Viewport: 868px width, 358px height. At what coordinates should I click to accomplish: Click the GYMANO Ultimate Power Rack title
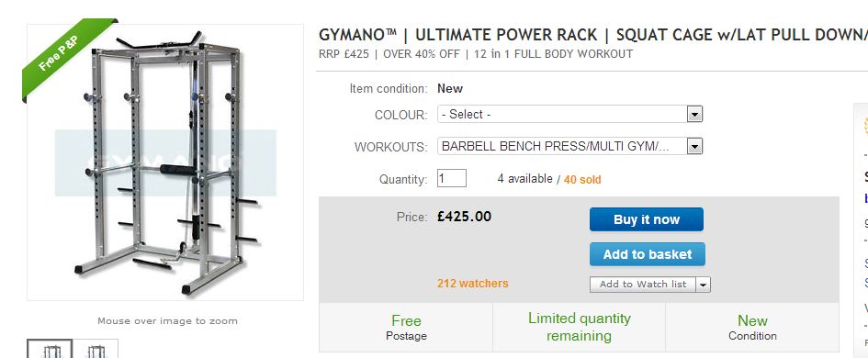592,35
